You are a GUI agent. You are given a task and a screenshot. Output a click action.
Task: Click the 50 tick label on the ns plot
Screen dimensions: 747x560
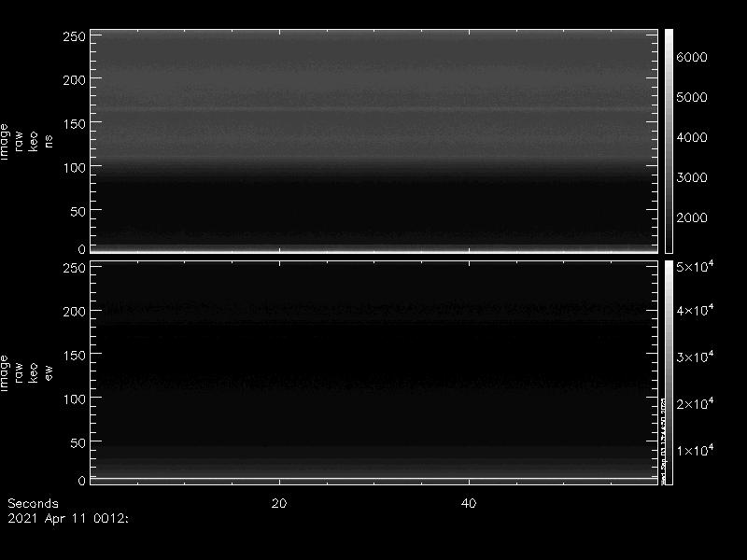(78, 212)
